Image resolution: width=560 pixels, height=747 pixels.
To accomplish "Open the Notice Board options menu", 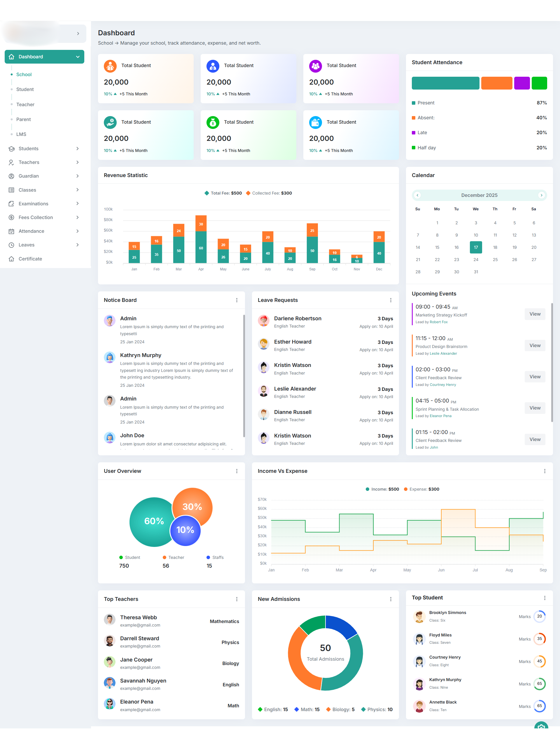I will click(x=237, y=300).
